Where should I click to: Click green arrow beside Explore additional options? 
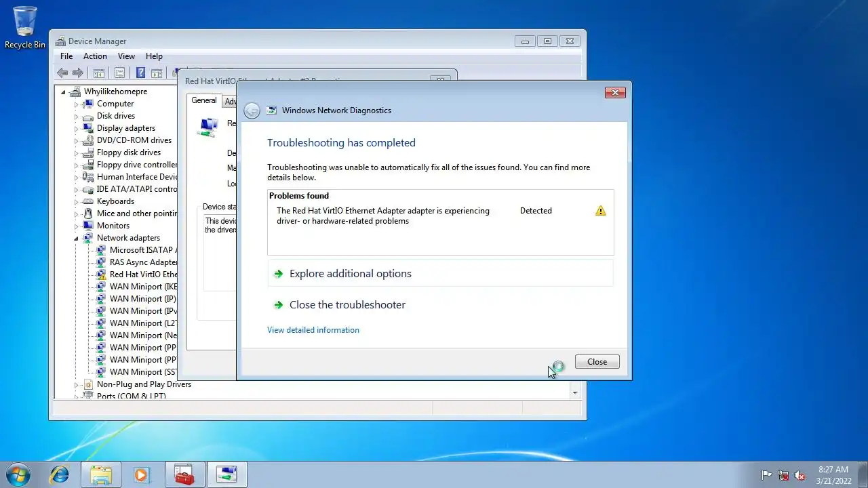pyautogui.click(x=278, y=274)
